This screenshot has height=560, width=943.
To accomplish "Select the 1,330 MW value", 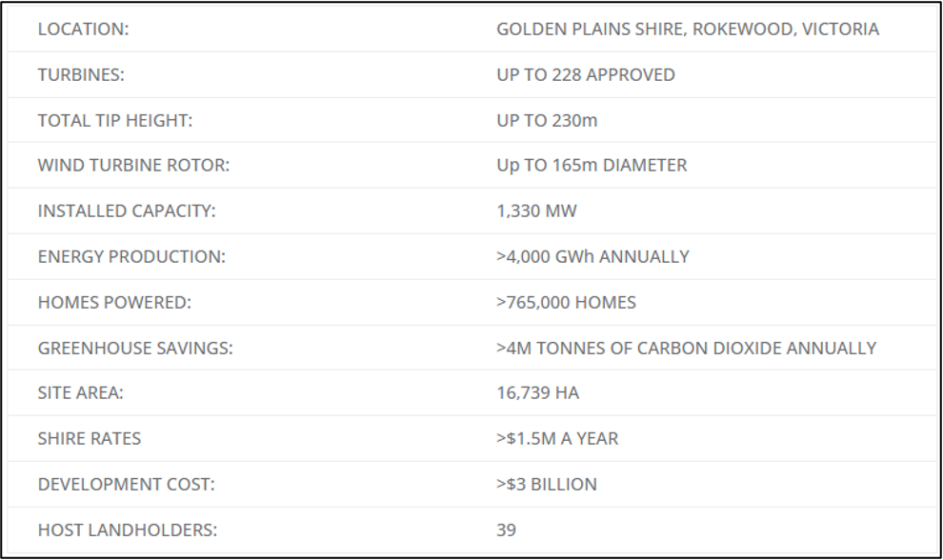I will click(536, 211).
